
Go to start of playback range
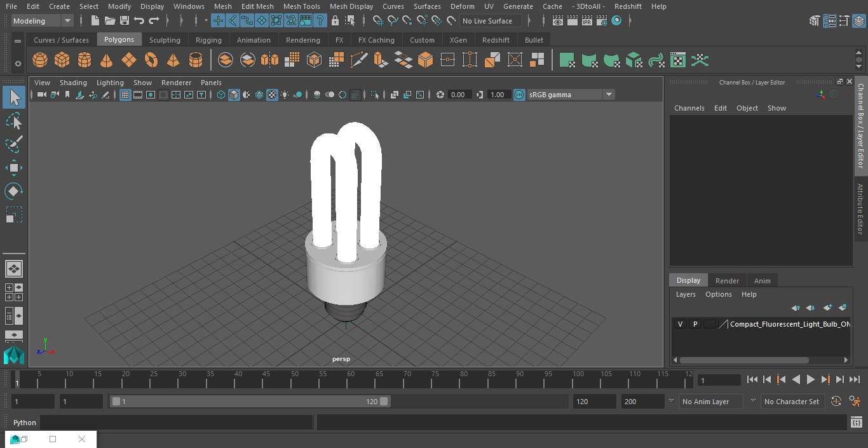tap(752, 380)
